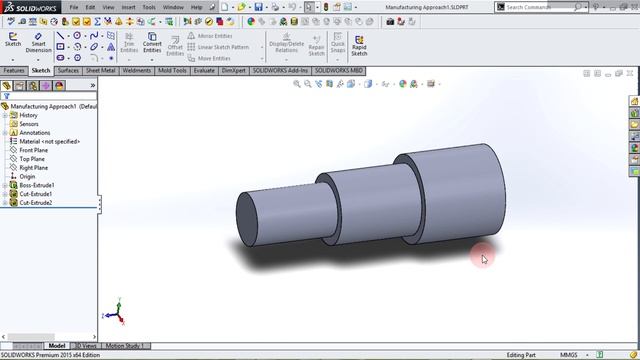Switch to the Surfaces tab
This screenshot has height=360, width=640.
pyautogui.click(x=68, y=71)
